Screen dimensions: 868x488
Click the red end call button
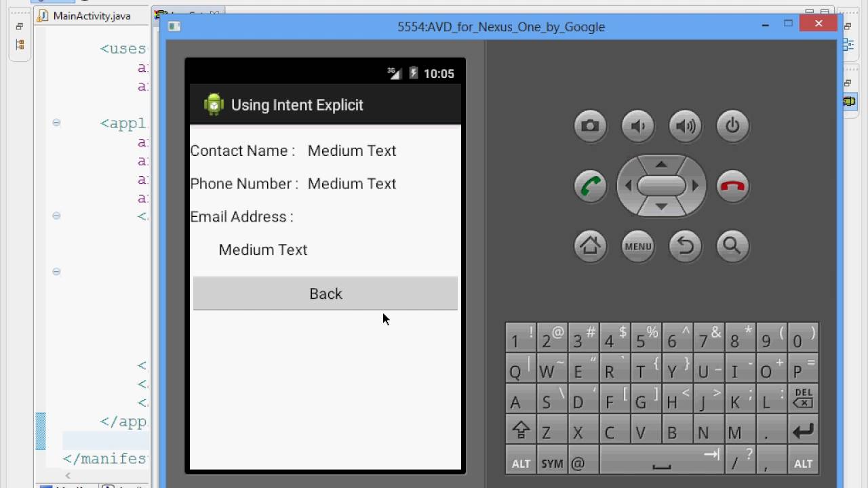[732, 186]
